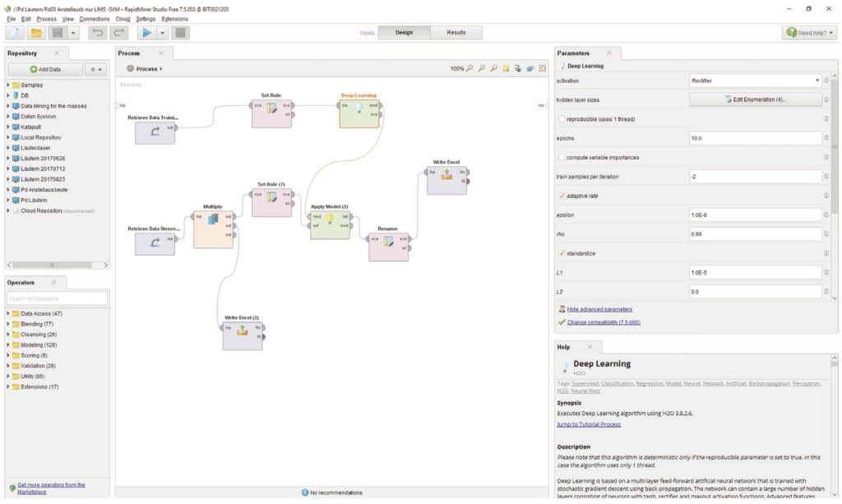This screenshot has width=842, height=504.
Task: Open the Process menu in the menu bar
Action: pos(46,19)
